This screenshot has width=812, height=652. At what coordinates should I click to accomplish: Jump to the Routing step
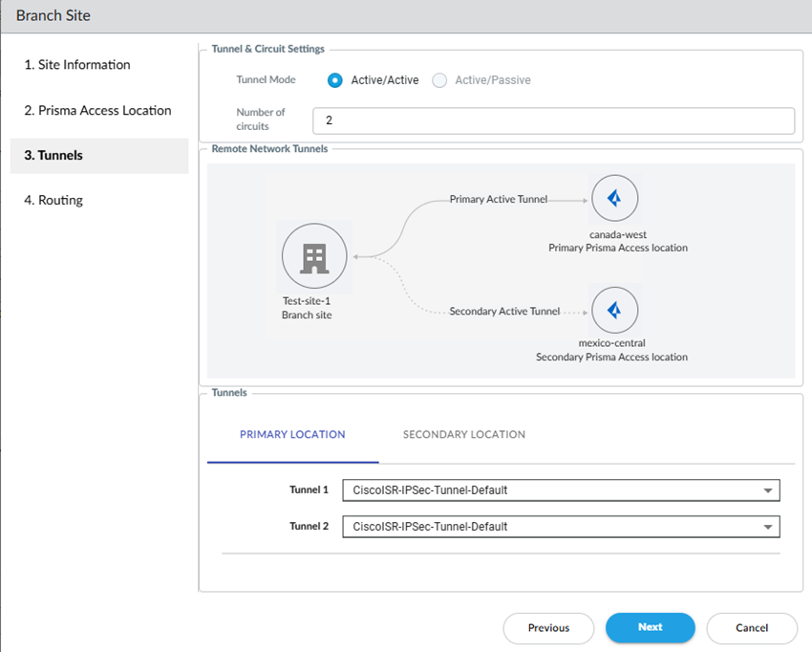[53, 201]
